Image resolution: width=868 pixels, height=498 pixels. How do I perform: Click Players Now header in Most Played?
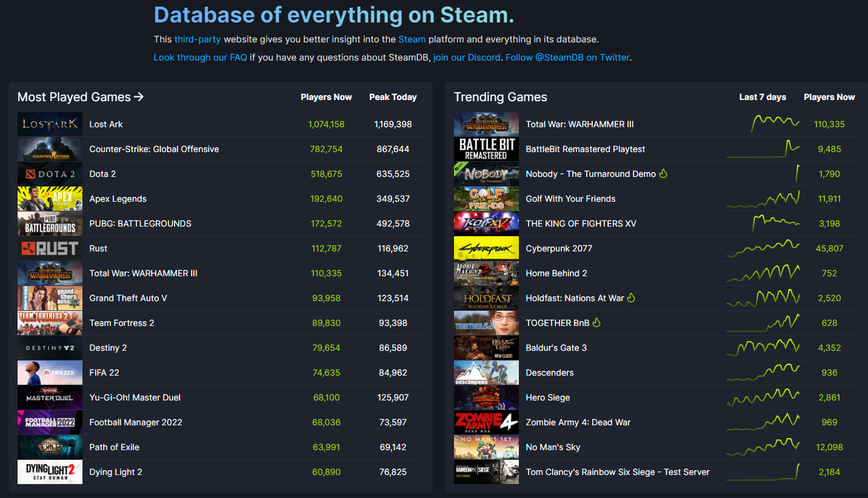click(326, 97)
